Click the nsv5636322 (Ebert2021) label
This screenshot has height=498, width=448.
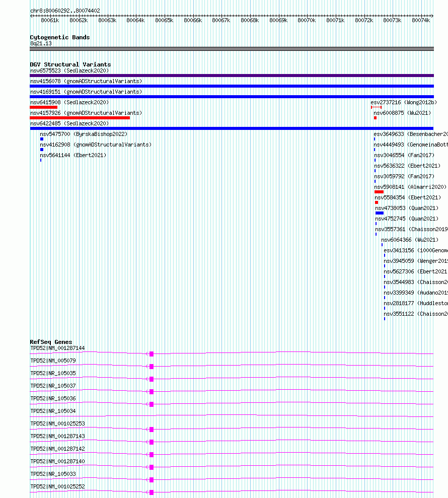[407, 166]
